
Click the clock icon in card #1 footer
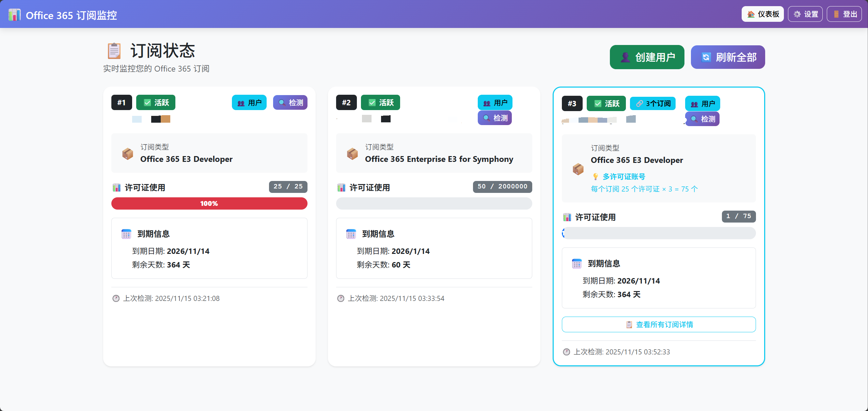pos(116,299)
